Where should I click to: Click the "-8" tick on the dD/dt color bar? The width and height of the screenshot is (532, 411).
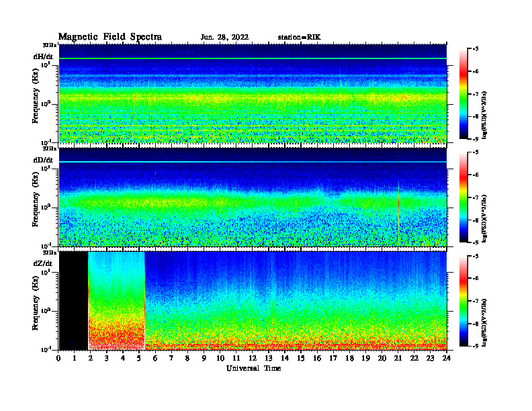(476, 220)
